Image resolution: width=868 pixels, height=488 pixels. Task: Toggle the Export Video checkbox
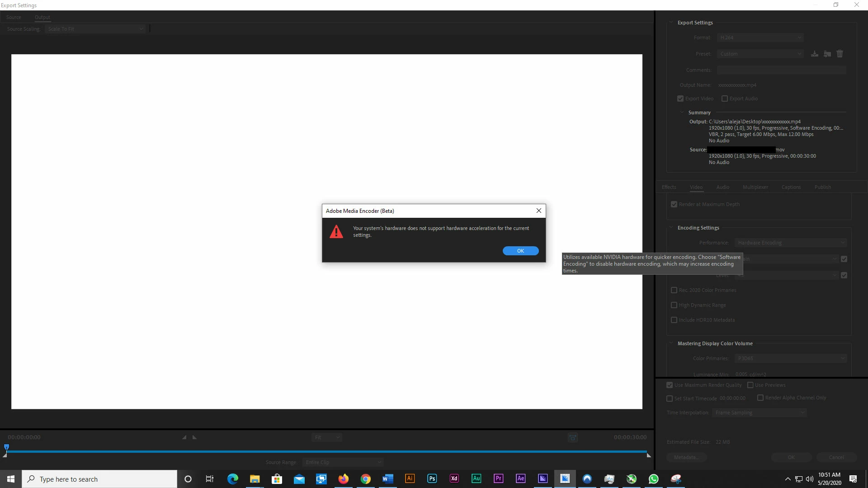[x=680, y=99]
